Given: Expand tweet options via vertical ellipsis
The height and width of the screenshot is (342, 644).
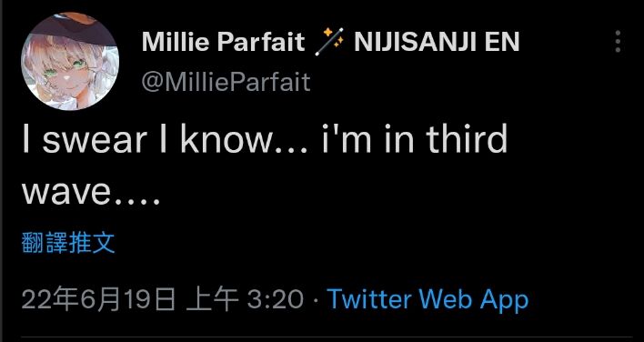Looking at the screenshot, I should 618,42.
